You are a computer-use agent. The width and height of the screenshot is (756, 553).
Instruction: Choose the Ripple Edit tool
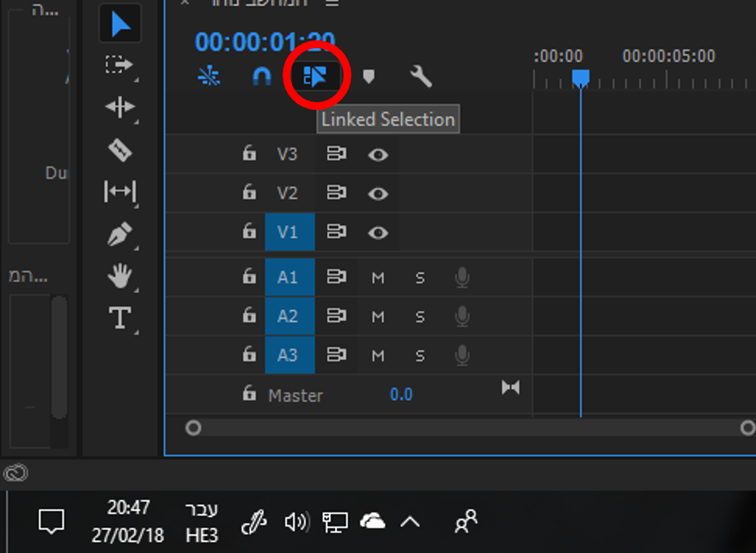pos(119,107)
